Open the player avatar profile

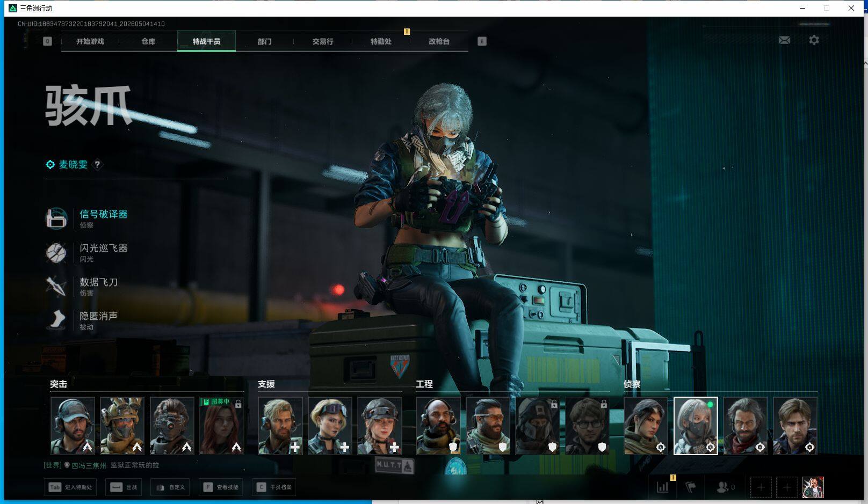pos(813,487)
